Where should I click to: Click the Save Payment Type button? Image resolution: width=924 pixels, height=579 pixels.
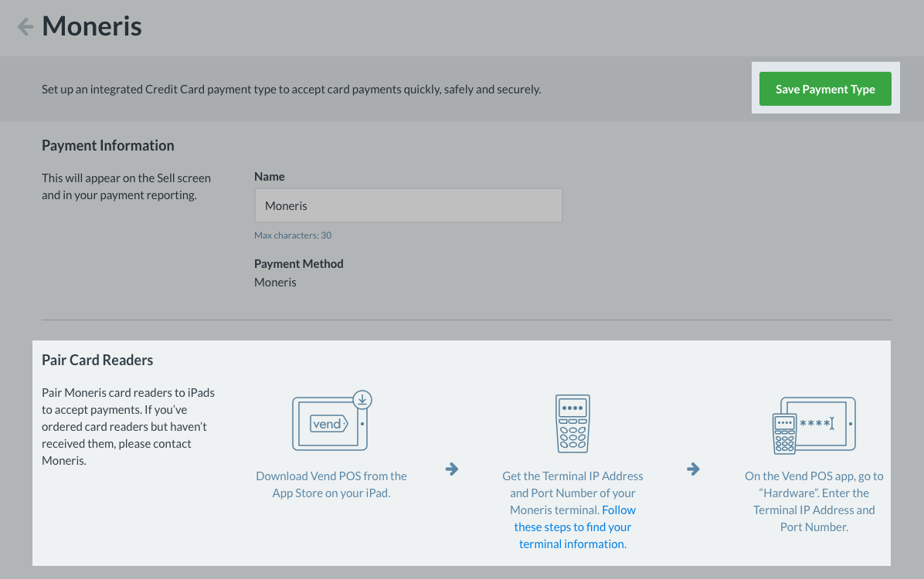pos(825,89)
